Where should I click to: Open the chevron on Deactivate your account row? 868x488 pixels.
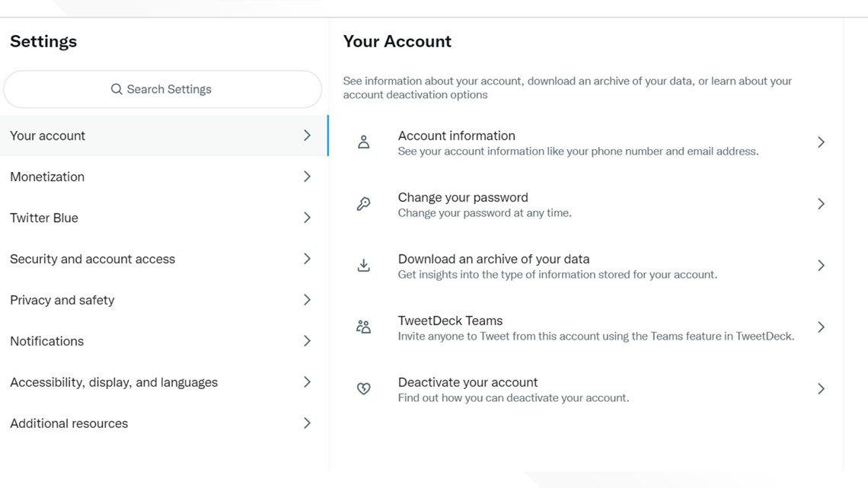pyautogui.click(x=822, y=388)
